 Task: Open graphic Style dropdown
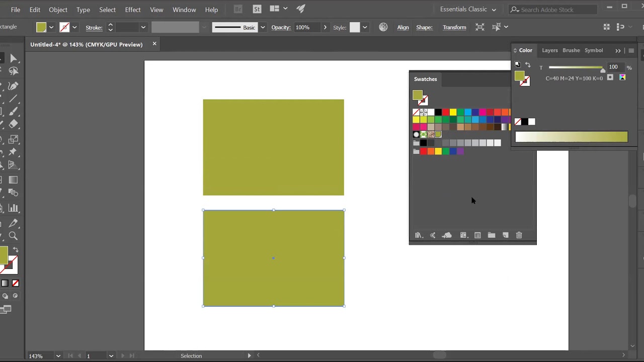(365, 27)
